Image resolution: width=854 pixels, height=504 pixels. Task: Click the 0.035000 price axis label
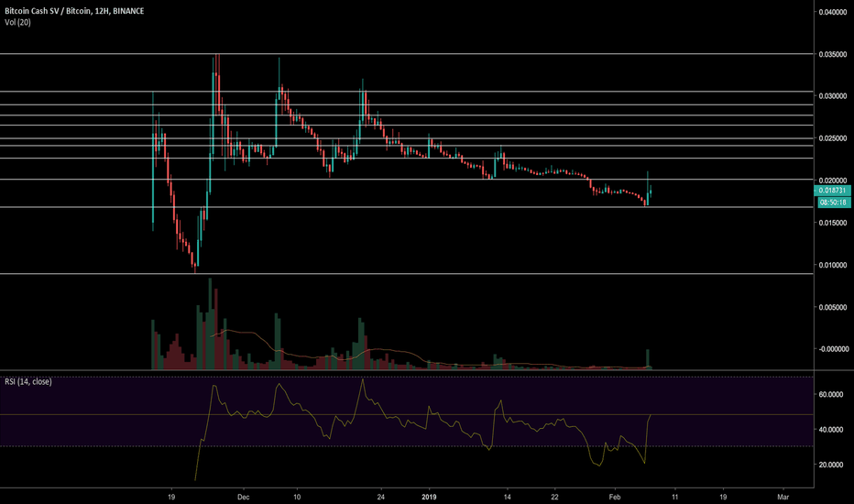coord(833,54)
